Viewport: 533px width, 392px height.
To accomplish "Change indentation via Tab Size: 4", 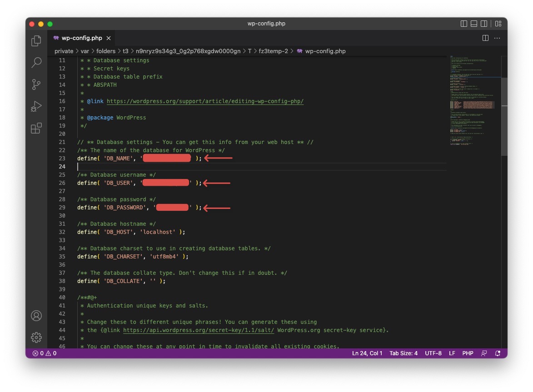I will [x=403, y=353].
